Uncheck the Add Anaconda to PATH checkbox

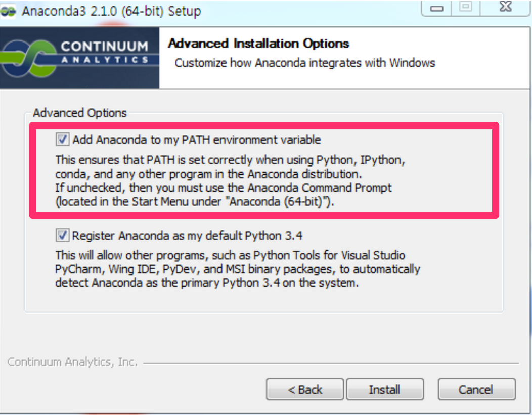(x=63, y=139)
